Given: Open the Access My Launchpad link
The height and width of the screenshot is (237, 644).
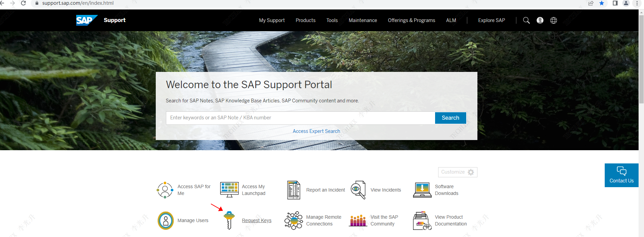Looking at the screenshot, I should pyautogui.click(x=254, y=190).
